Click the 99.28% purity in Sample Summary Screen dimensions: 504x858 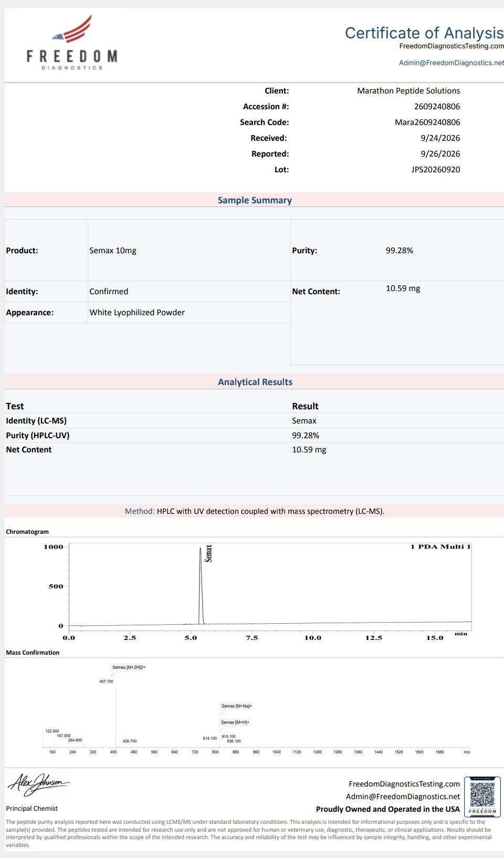pyautogui.click(x=400, y=251)
